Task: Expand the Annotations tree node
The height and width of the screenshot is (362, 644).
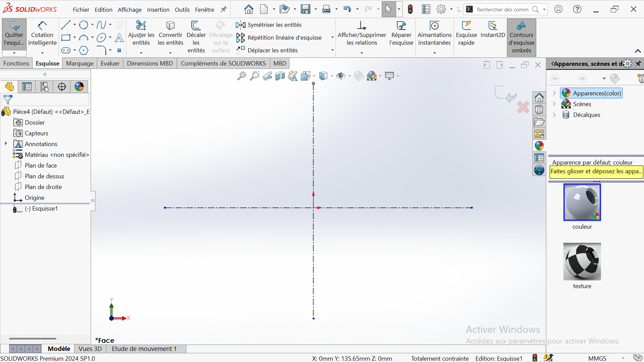Action: coord(6,144)
